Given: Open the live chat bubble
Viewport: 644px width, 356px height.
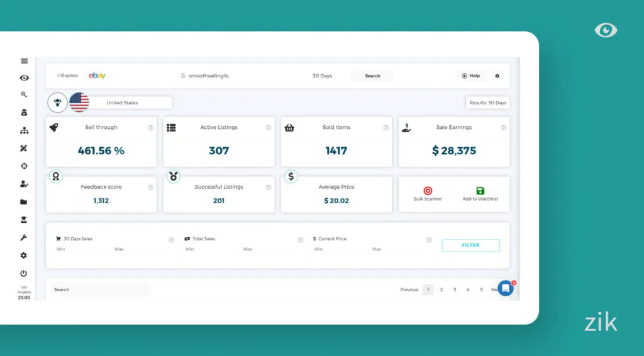Looking at the screenshot, I should [506, 288].
